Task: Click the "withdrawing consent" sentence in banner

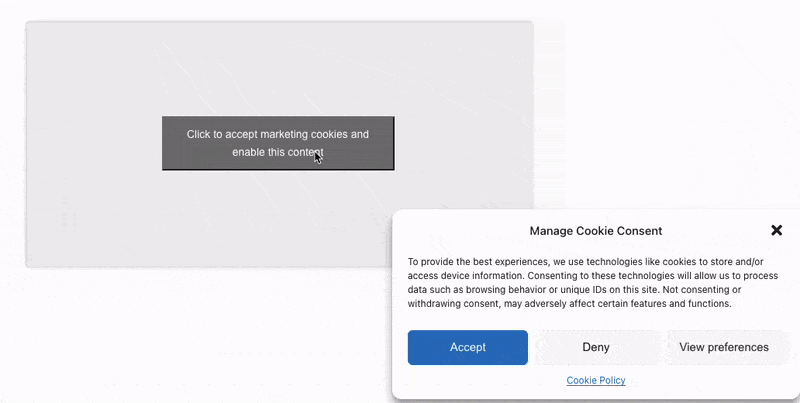Action: (569, 304)
